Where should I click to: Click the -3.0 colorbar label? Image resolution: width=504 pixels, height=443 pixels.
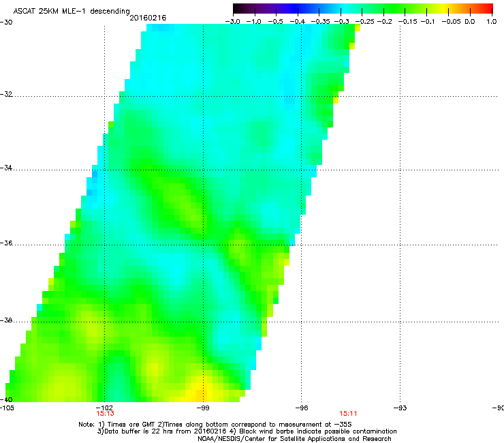point(232,22)
